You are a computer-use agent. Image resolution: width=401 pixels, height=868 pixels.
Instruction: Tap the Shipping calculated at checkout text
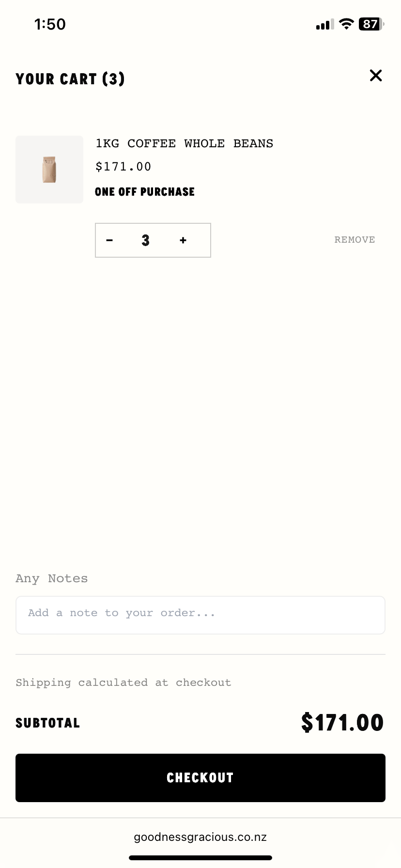coord(123,682)
